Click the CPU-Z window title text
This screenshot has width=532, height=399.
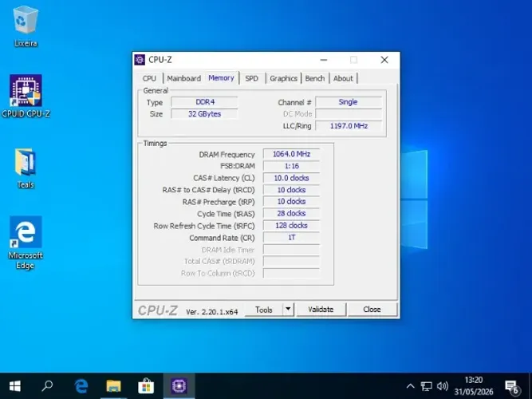[x=160, y=60]
